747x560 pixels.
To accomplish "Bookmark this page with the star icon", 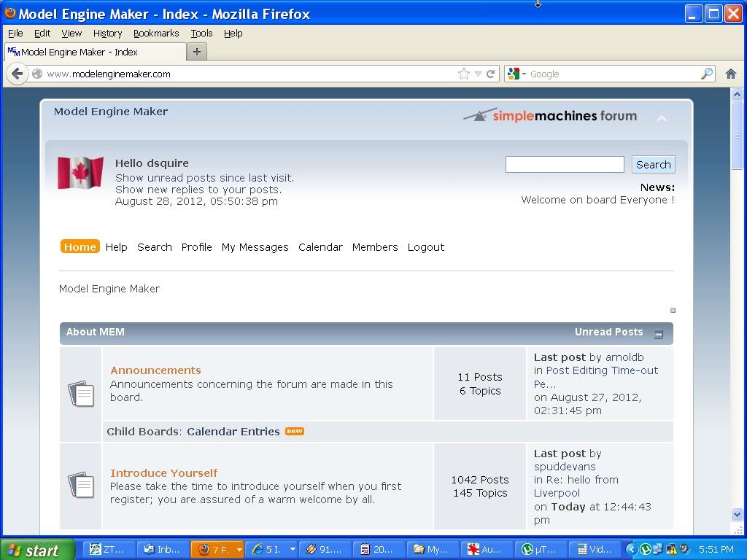I will 463,74.
